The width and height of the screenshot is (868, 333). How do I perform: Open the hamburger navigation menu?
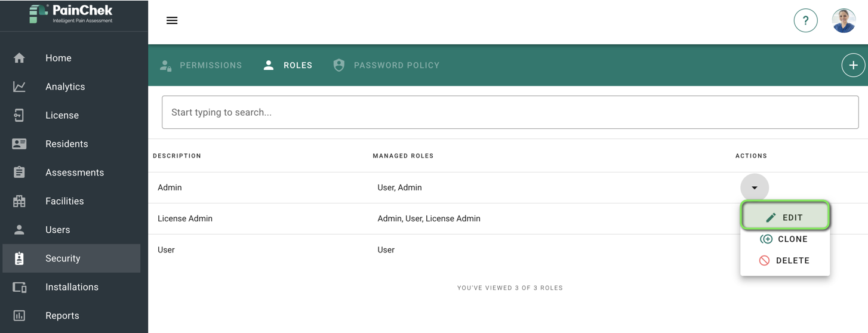[172, 20]
